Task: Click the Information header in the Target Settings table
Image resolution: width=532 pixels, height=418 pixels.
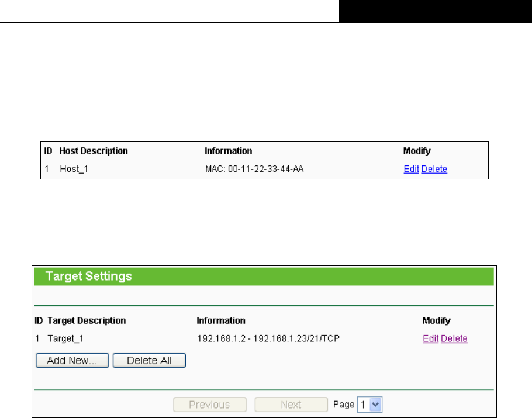Action: (x=221, y=320)
